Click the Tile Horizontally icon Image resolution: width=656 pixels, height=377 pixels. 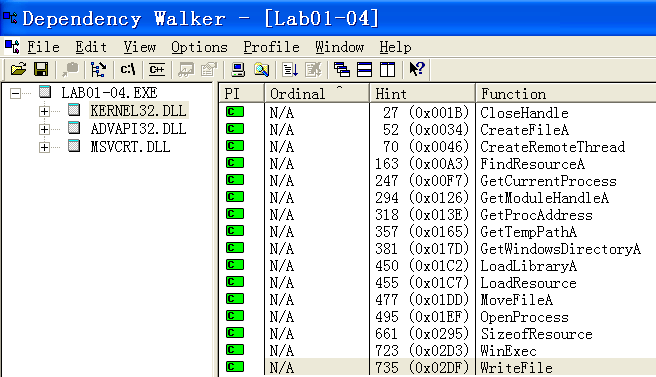(364, 69)
